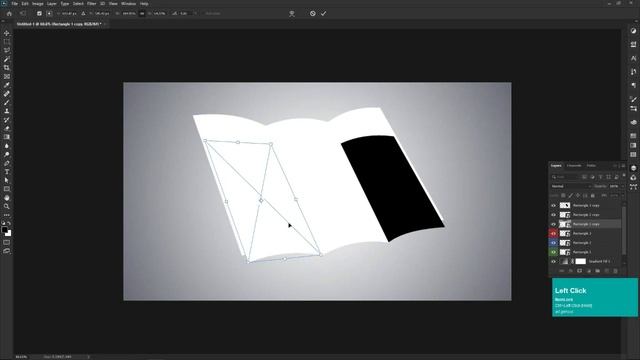Select the Clone Stamp tool
This screenshot has width=640, height=360.
[7, 111]
